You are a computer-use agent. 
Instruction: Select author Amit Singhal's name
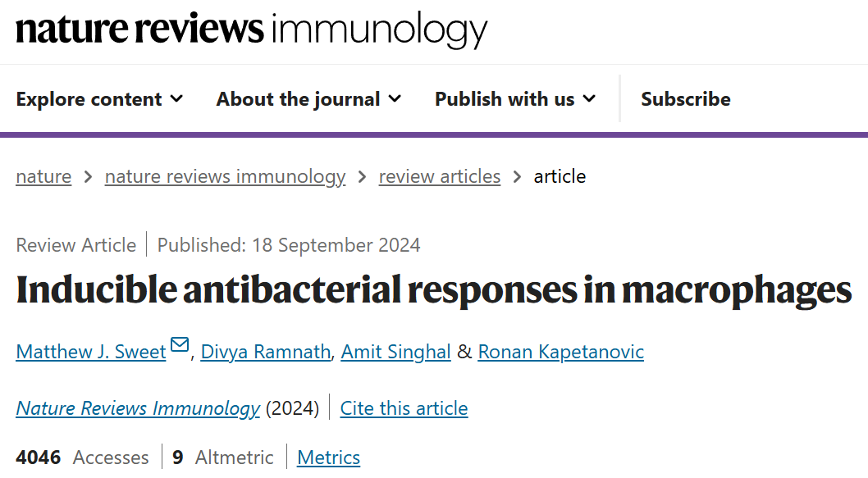coord(395,352)
